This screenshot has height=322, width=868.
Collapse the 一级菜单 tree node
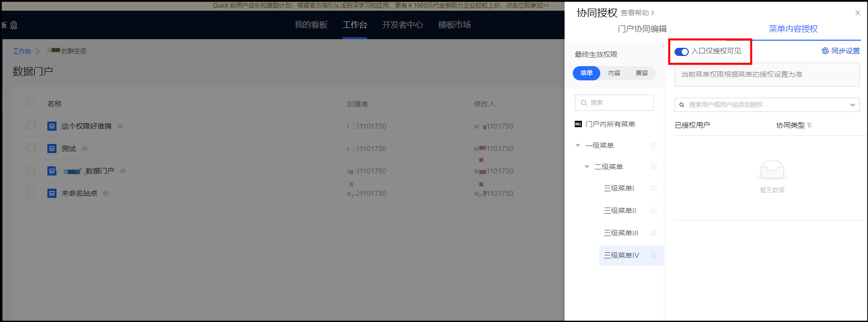tap(578, 145)
